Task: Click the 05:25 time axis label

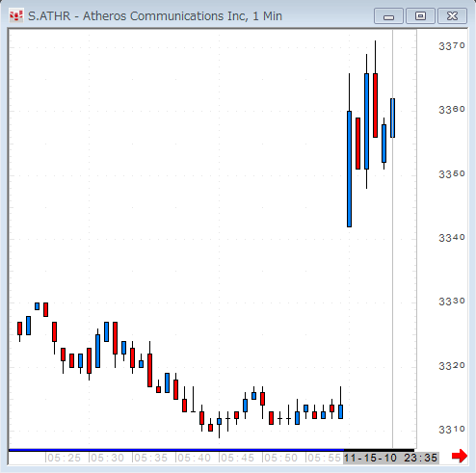Action: coord(64,458)
